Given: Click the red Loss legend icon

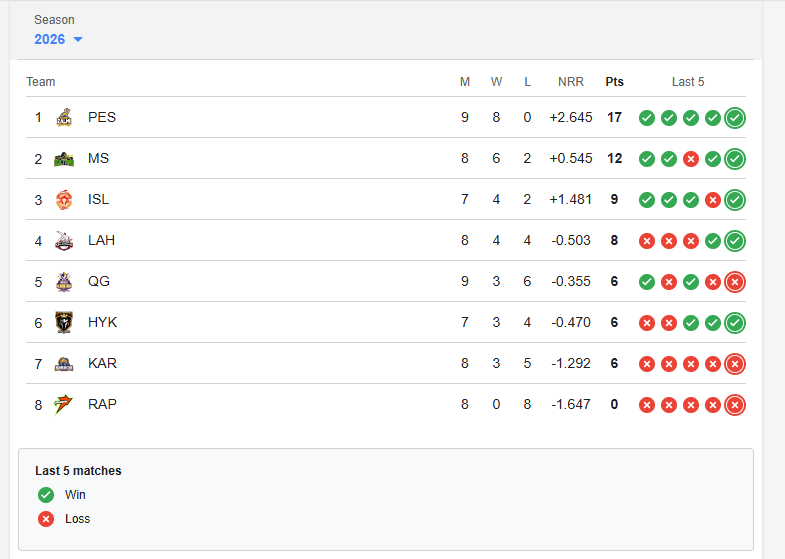Looking at the screenshot, I should coord(46,519).
